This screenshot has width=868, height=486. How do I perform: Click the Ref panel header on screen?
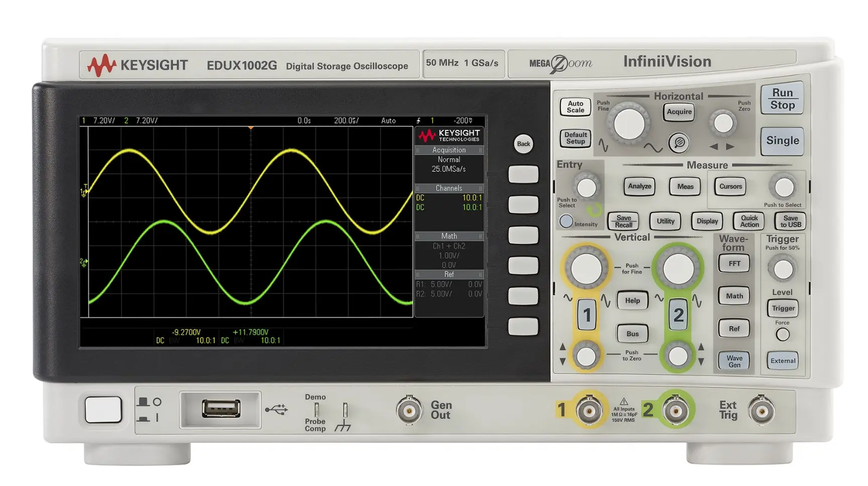tap(449, 275)
